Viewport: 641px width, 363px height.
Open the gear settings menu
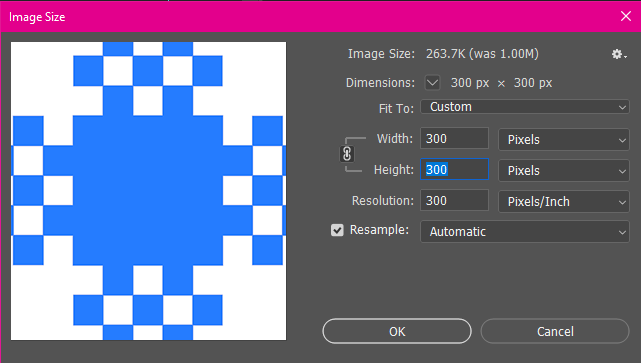pyautogui.click(x=619, y=54)
